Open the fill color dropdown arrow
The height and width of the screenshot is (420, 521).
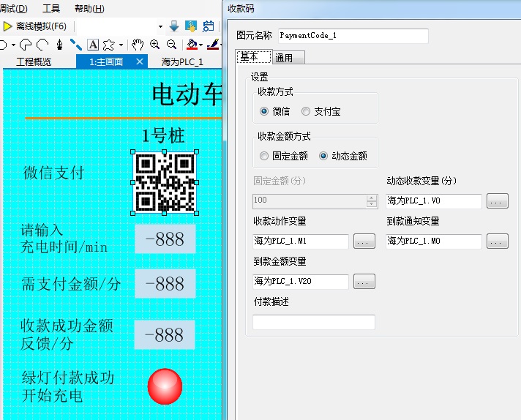pos(201,45)
